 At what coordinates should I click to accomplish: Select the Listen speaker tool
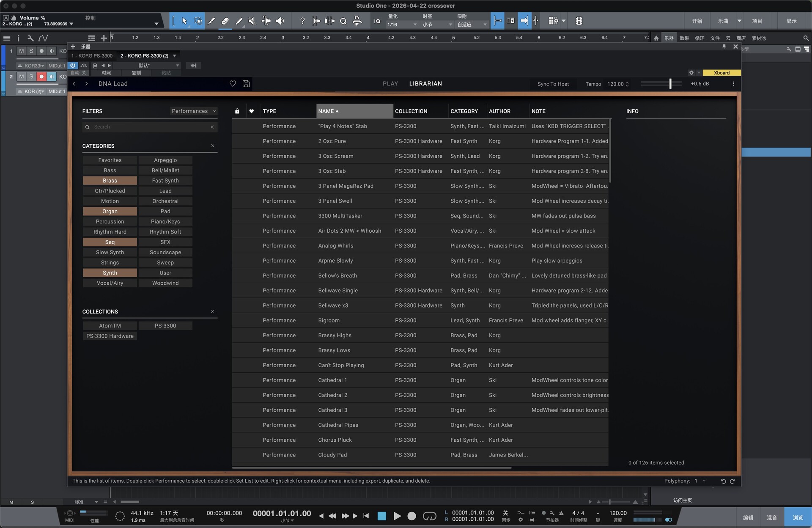click(x=280, y=21)
